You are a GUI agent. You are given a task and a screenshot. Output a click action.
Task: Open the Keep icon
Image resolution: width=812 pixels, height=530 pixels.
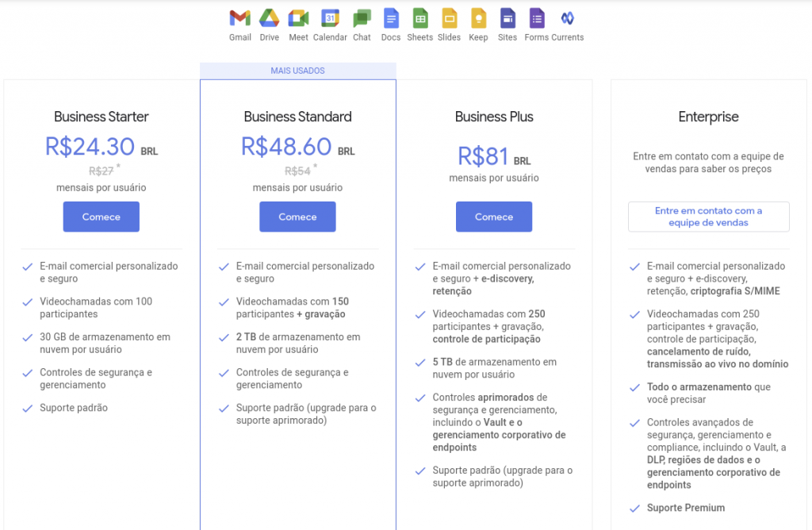coord(478,19)
